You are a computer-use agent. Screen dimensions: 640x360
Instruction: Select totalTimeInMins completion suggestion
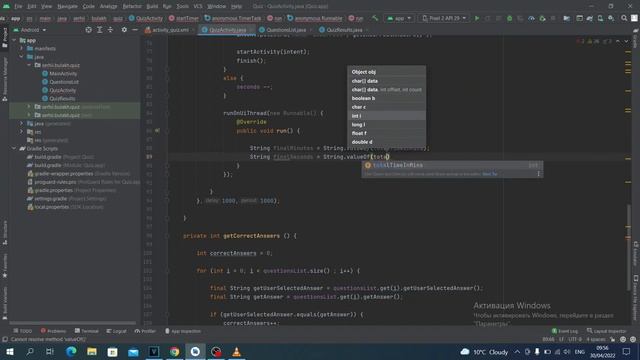[x=452, y=165]
